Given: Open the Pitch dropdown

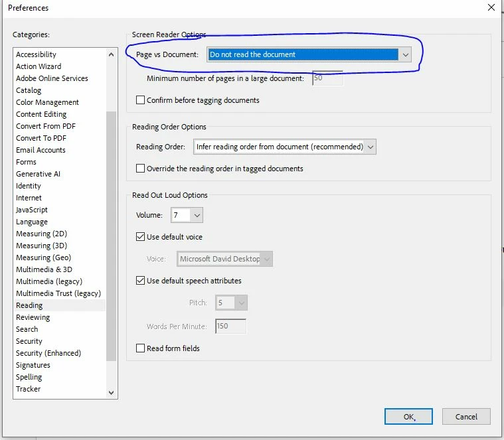Looking at the screenshot, I should pos(231,303).
